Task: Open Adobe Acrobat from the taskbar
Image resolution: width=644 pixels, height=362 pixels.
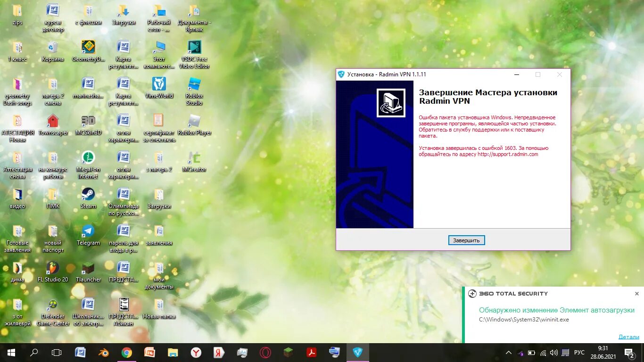Action: [x=312, y=353]
